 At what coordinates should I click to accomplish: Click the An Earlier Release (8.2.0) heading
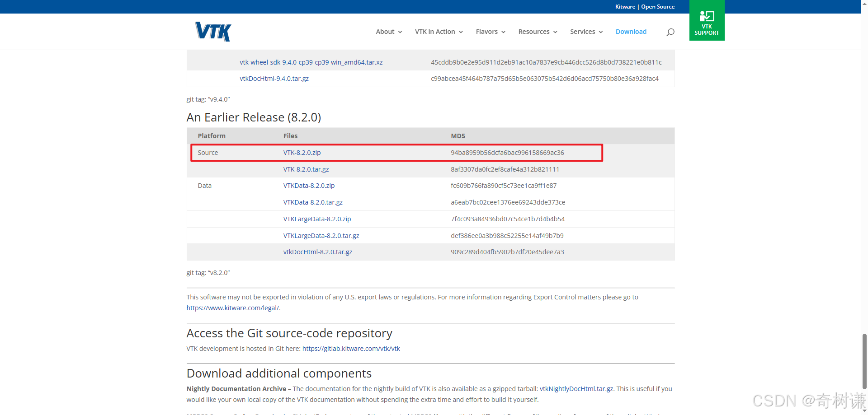pyautogui.click(x=254, y=117)
